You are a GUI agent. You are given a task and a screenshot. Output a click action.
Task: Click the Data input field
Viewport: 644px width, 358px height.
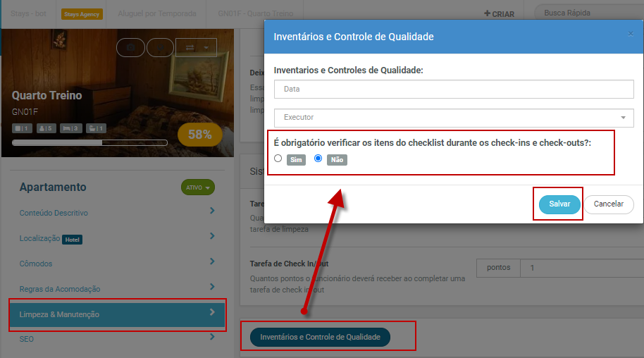[454, 89]
